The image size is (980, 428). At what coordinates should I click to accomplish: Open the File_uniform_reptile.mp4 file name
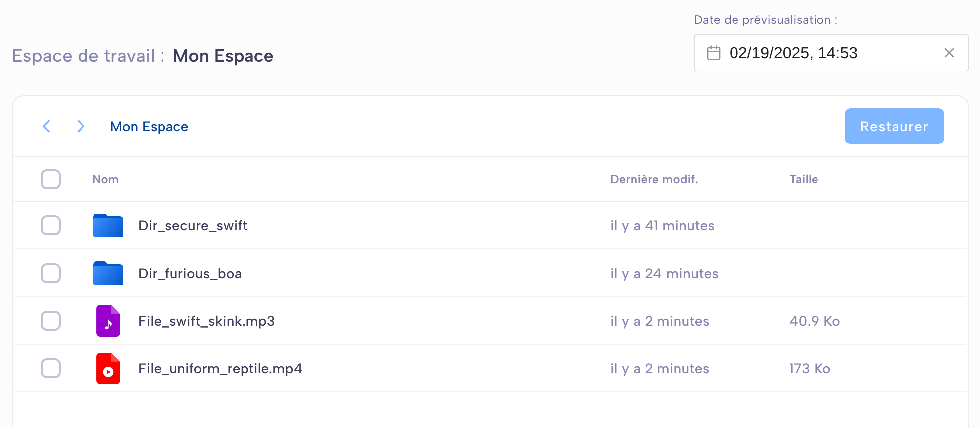point(220,369)
